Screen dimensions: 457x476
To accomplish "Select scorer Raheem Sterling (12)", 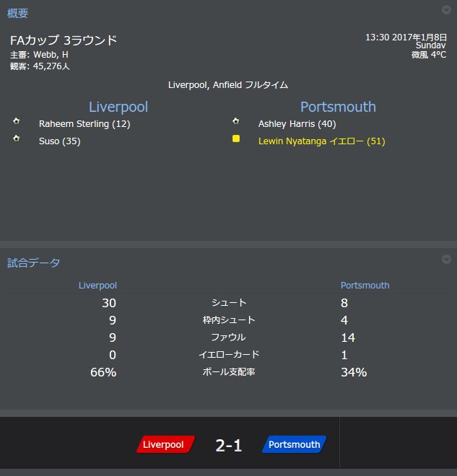I will click(84, 124).
